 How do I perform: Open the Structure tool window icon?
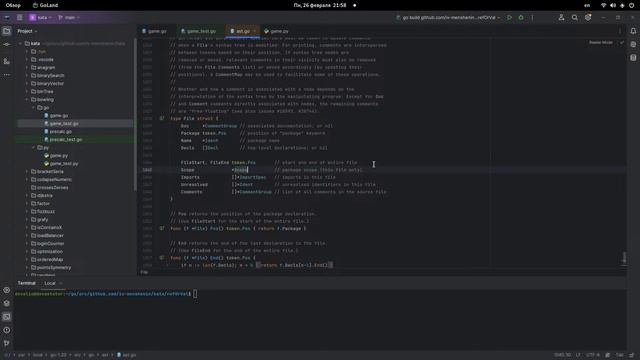coord(7,61)
